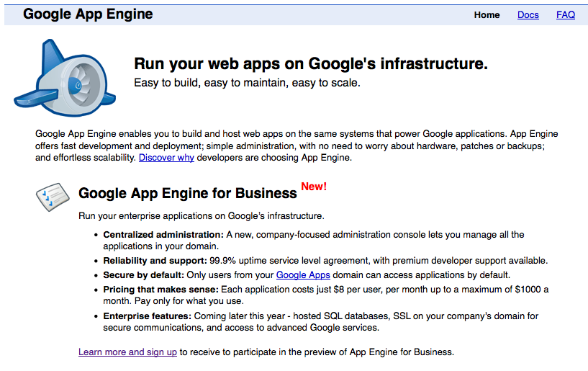The width and height of the screenshot is (588, 371).
Task: Click the intro paragraph starting "Google App Engine enables"
Action: tap(297, 146)
